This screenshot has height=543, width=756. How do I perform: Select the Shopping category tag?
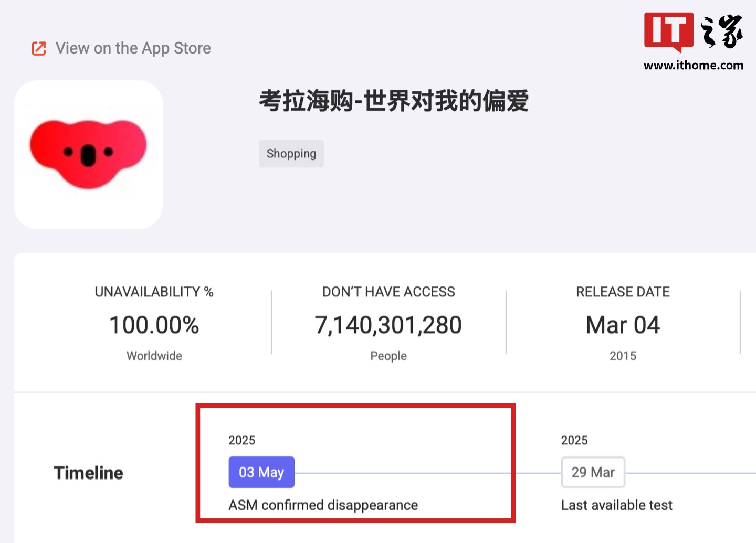point(291,154)
